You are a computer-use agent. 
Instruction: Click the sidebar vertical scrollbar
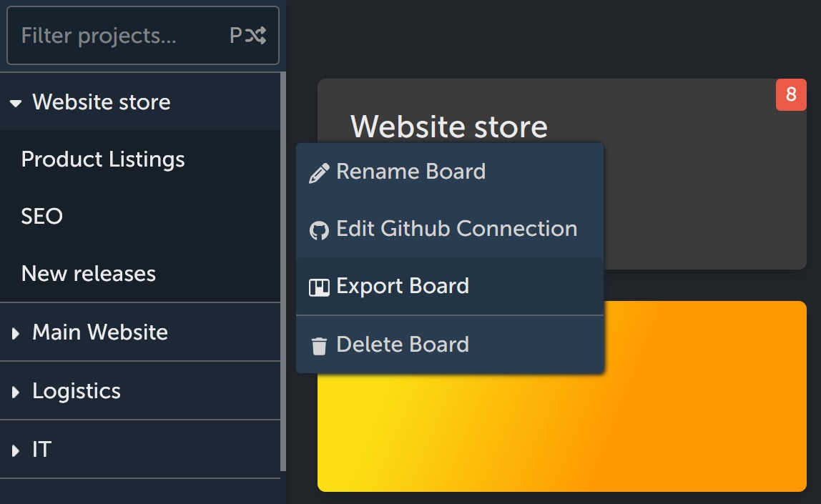pyautogui.click(x=283, y=272)
